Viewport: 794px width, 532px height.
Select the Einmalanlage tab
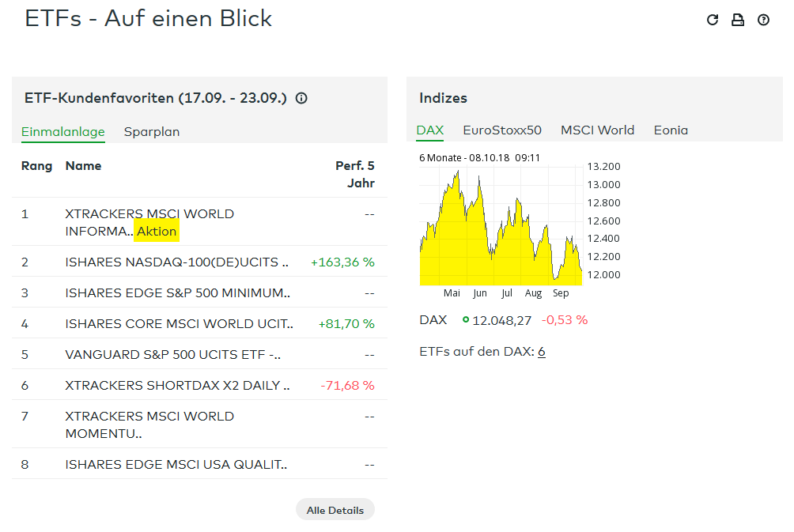pyautogui.click(x=63, y=131)
